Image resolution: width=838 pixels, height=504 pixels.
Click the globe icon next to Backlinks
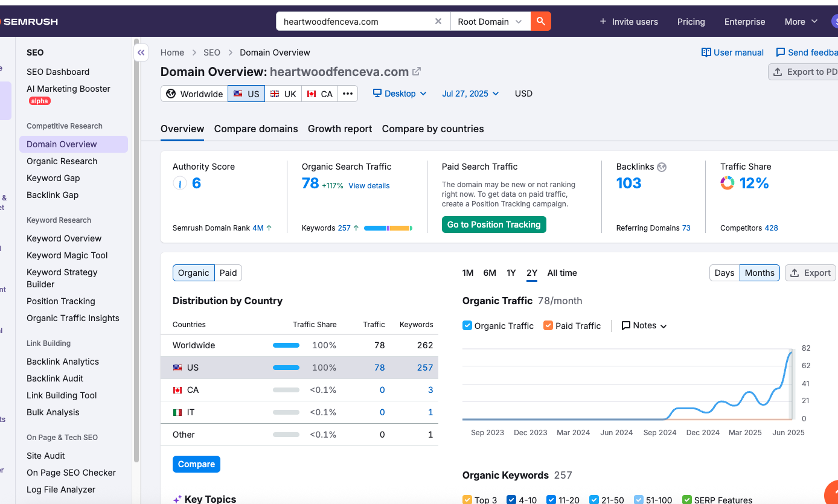pyautogui.click(x=662, y=167)
